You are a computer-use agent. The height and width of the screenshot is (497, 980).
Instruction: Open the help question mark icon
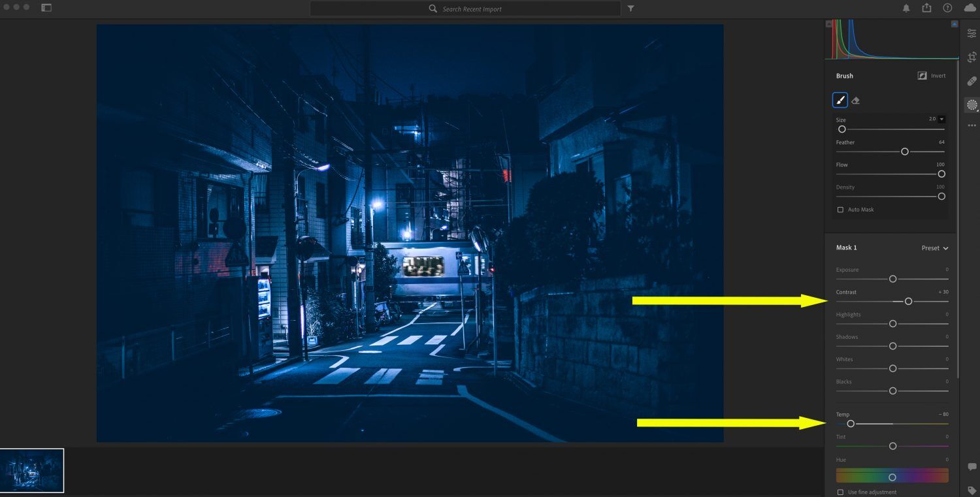click(x=947, y=8)
